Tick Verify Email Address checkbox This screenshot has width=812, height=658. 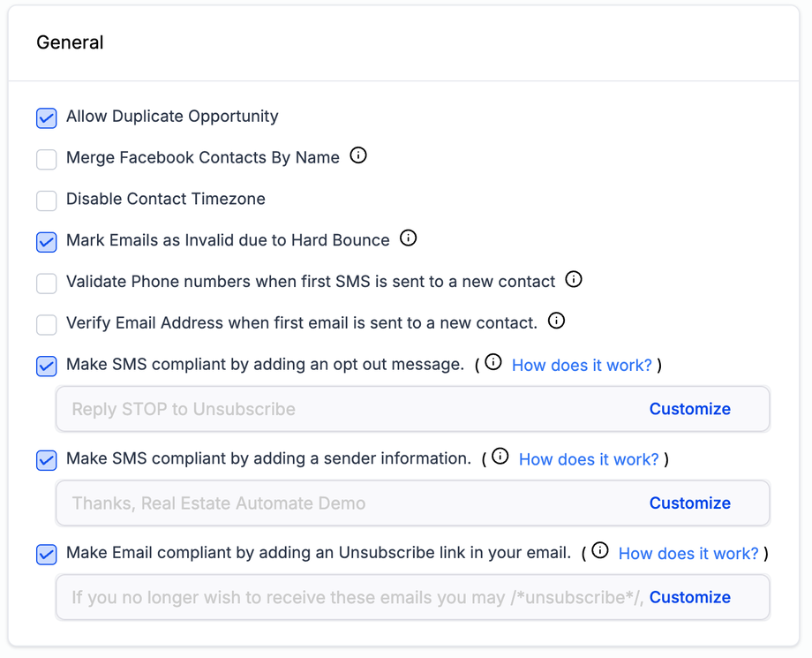(x=47, y=324)
